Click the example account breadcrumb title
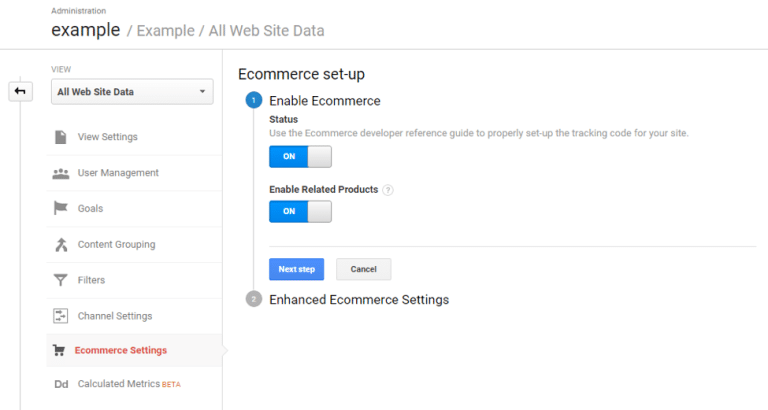 point(85,30)
